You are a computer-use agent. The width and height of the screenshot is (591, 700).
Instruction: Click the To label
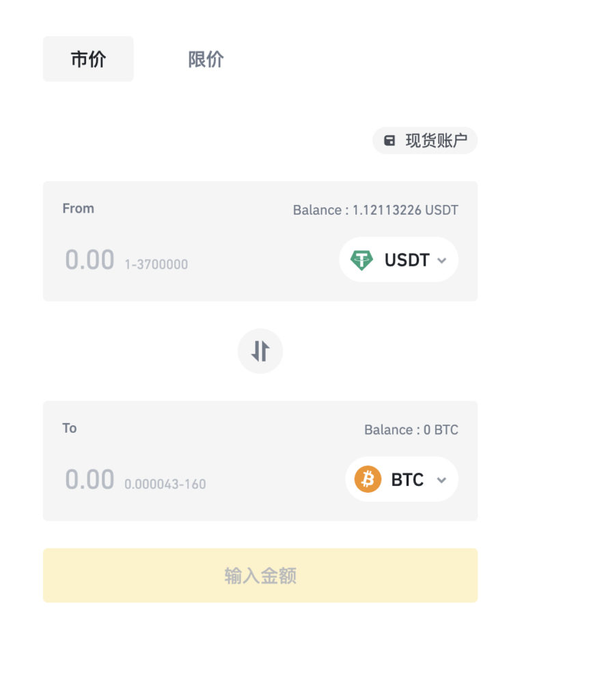click(69, 428)
